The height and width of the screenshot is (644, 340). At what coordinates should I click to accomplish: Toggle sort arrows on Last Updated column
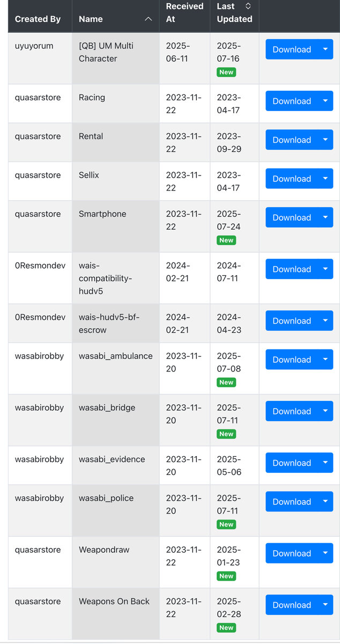[x=248, y=6]
